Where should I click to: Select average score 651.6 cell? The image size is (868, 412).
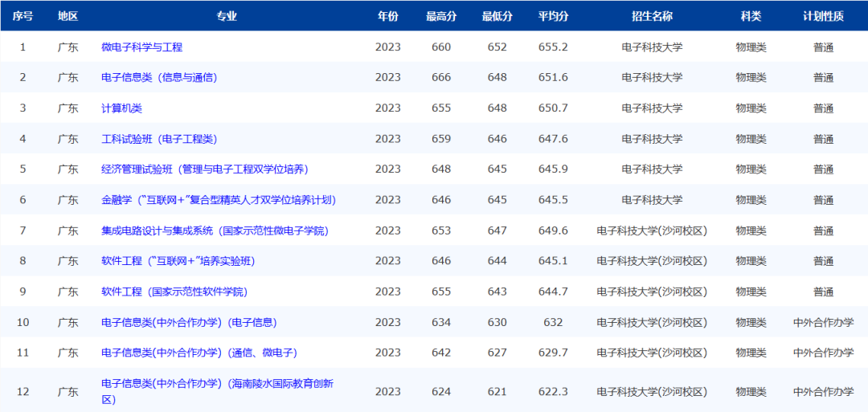(x=553, y=77)
